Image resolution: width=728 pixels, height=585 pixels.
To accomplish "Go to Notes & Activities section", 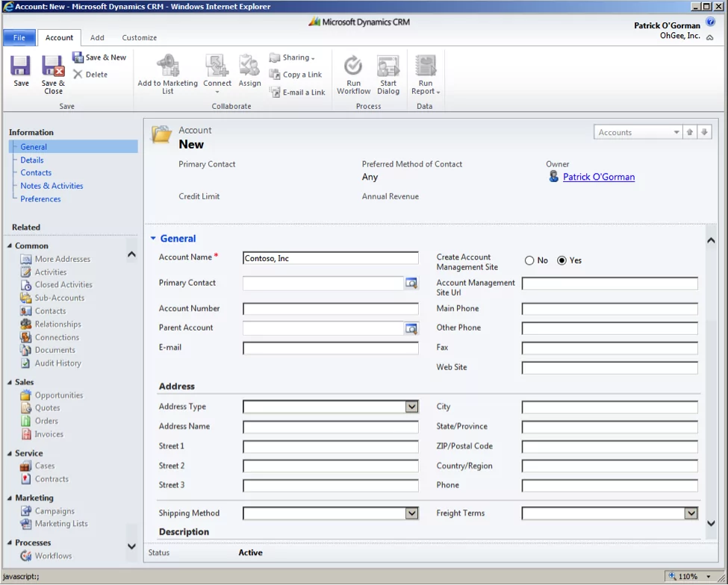I will click(52, 186).
